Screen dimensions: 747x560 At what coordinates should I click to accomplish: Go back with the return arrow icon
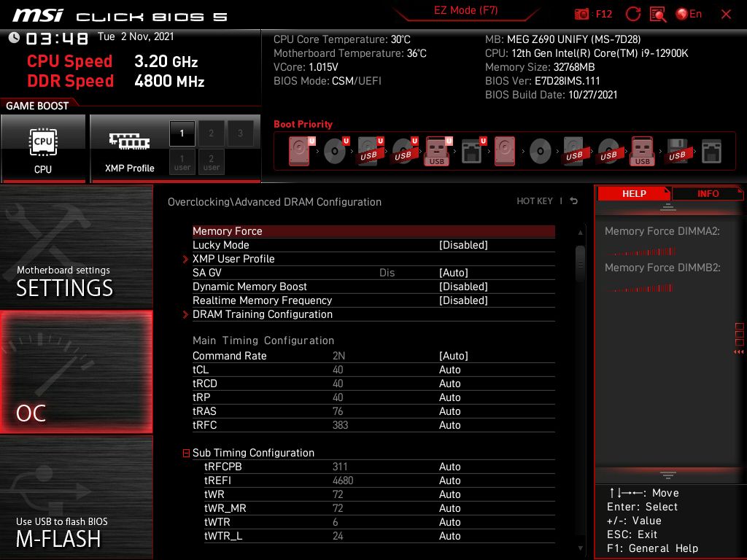tap(574, 201)
